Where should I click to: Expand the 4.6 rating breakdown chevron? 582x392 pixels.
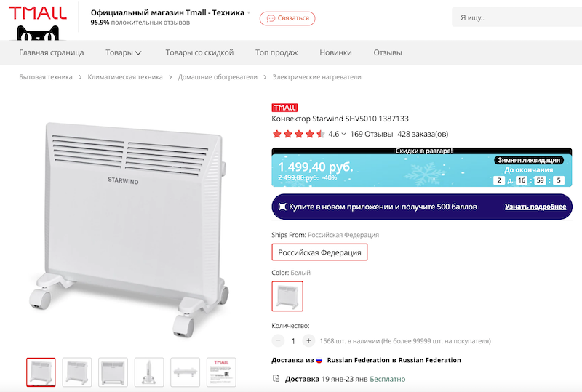pyautogui.click(x=343, y=134)
